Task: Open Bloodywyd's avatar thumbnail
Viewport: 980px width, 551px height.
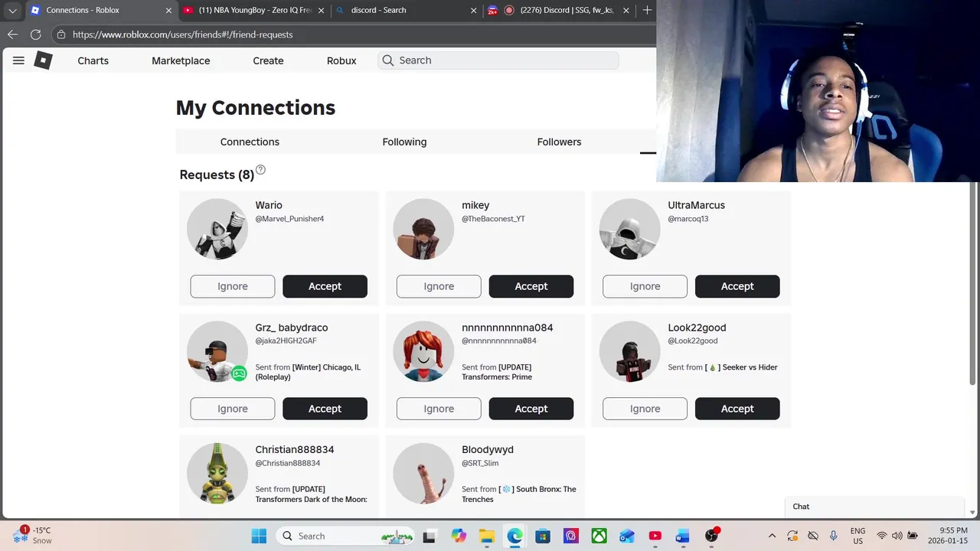Action: [423, 473]
